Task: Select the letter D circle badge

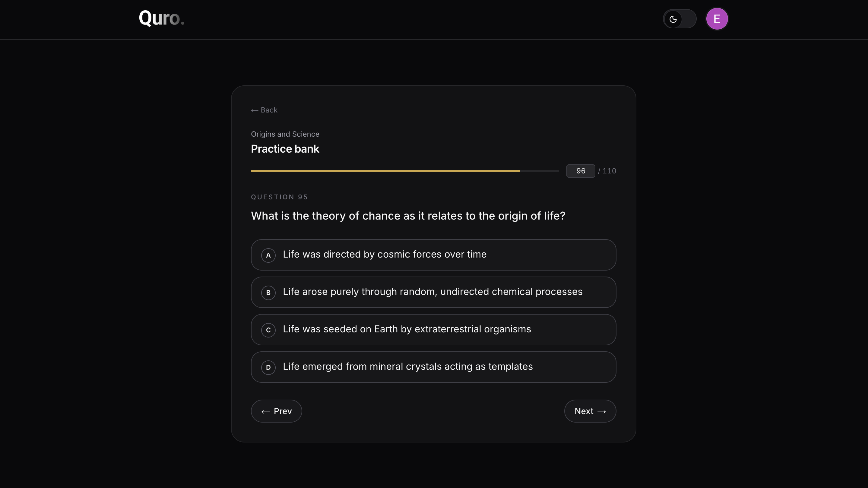Action: (x=268, y=367)
